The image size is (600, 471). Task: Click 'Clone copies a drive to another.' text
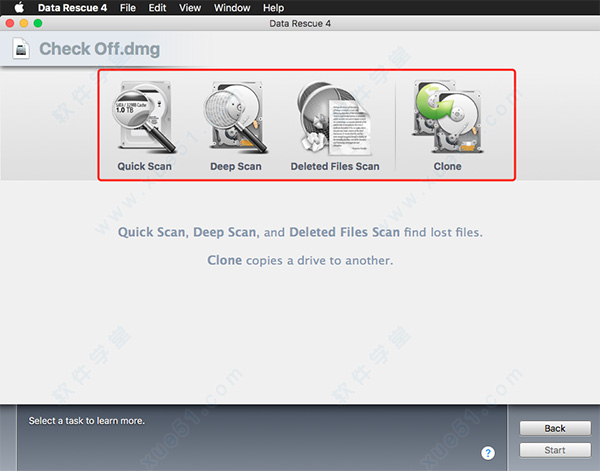[300, 260]
